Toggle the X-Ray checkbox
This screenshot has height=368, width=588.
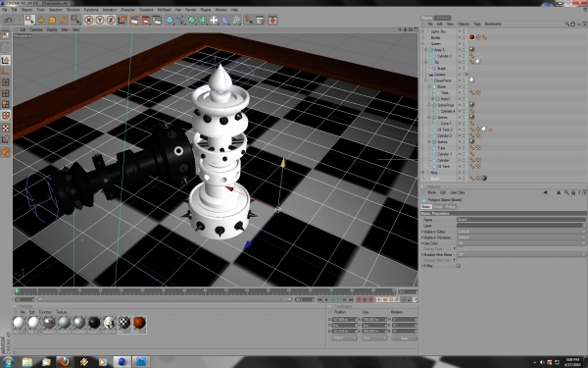459,266
